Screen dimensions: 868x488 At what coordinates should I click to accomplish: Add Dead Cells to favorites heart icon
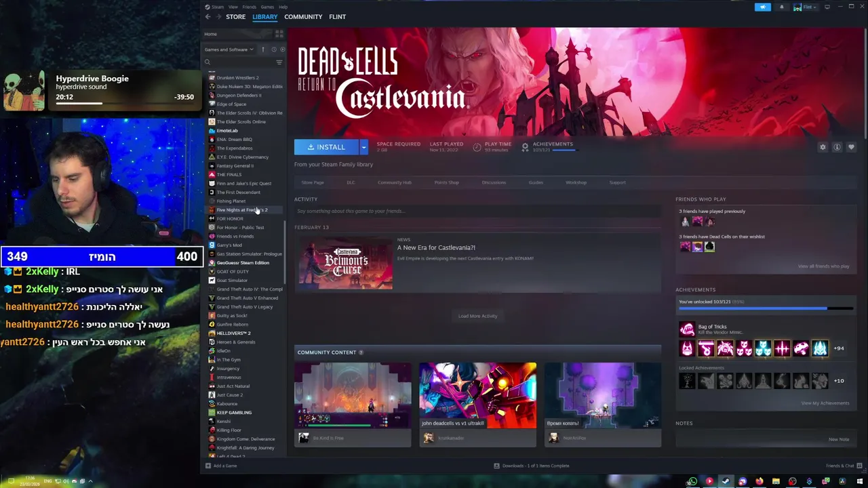851,147
